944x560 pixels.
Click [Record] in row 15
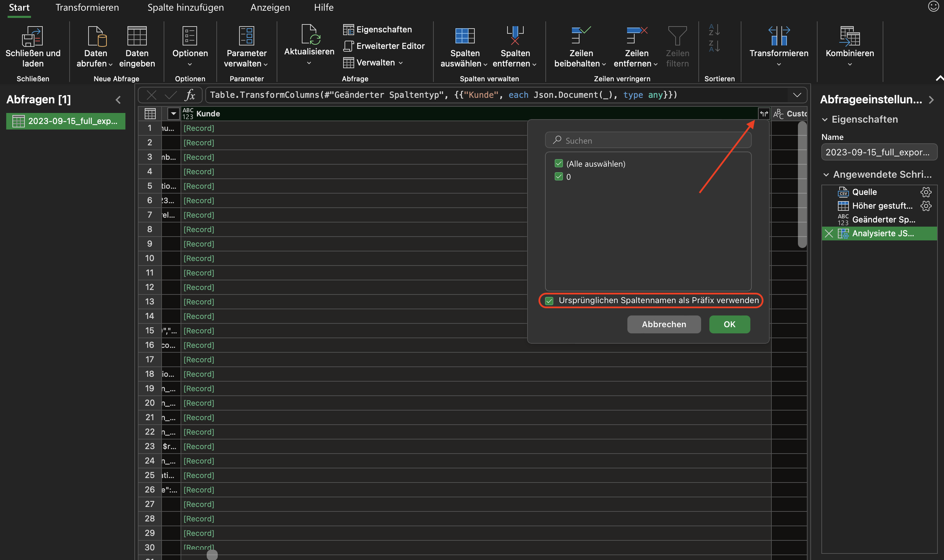coord(198,331)
